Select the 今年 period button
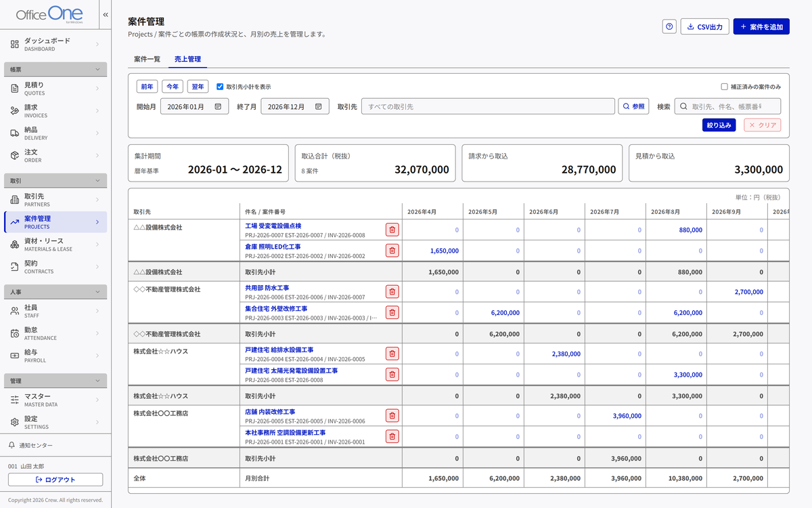The width and height of the screenshot is (812, 508). (173, 87)
